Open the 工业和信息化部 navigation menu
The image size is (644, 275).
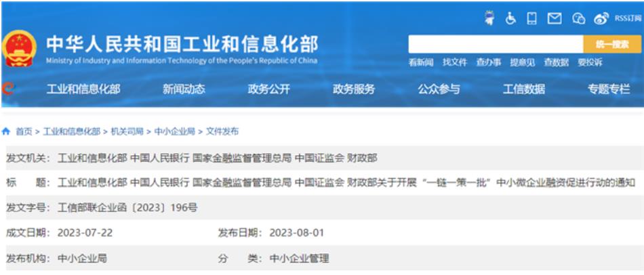83,89
